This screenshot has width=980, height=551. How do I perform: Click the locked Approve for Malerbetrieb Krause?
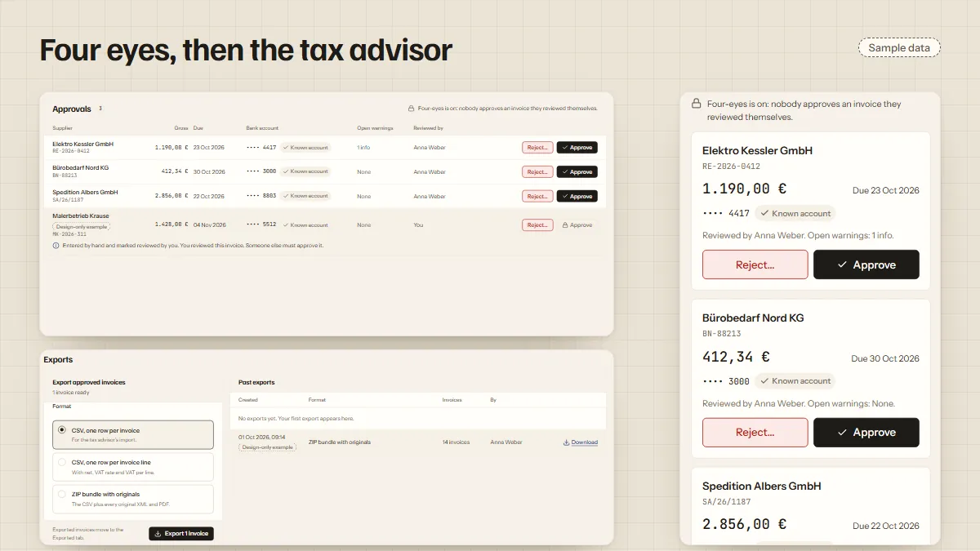pyautogui.click(x=577, y=225)
